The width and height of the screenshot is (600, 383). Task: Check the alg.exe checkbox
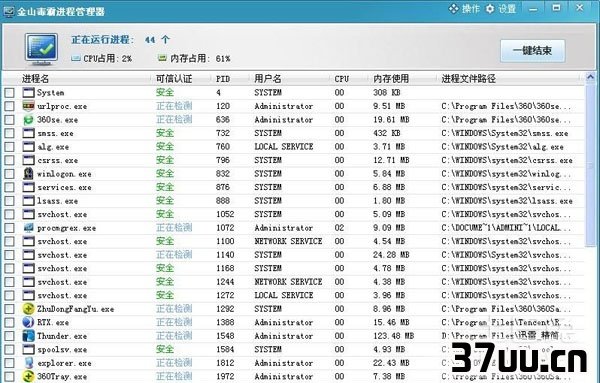(10, 147)
